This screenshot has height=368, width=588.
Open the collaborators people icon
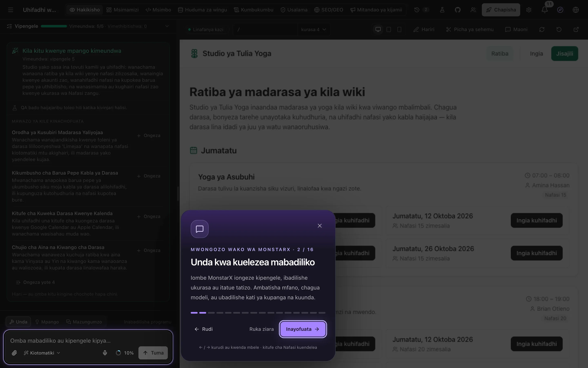tap(473, 10)
